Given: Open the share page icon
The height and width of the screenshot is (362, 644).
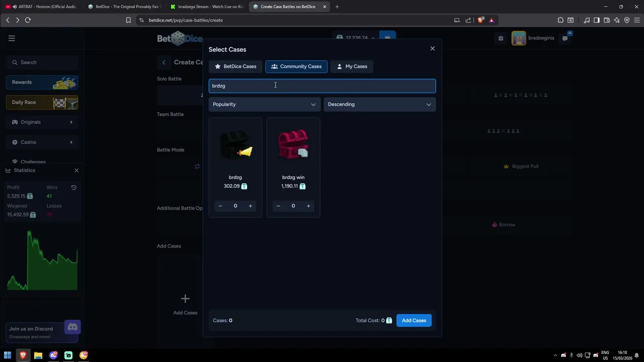Looking at the screenshot, I should pos(468,20).
